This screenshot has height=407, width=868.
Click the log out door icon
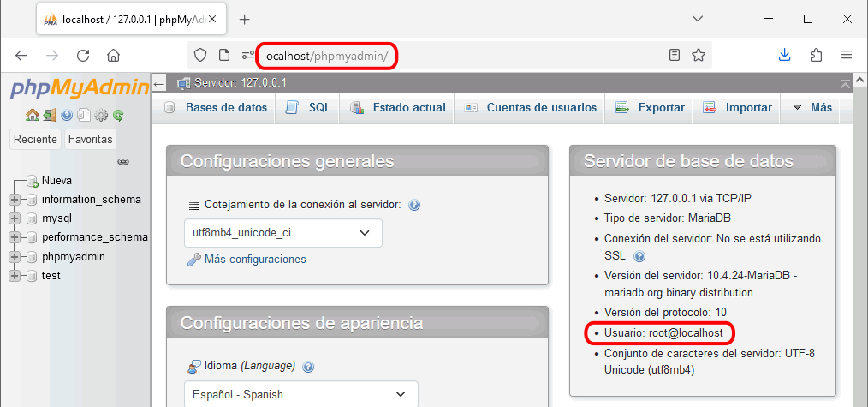pyautogui.click(x=50, y=115)
